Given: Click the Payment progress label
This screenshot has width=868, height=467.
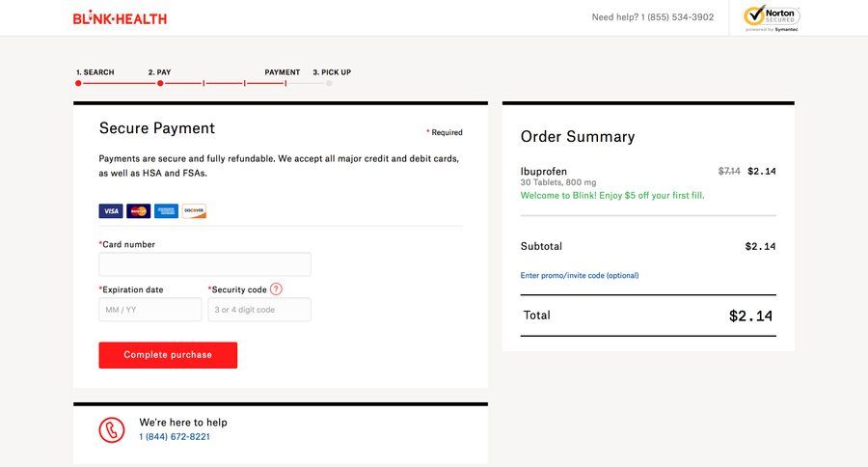Looking at the screenshot, I should pos(283,72).
